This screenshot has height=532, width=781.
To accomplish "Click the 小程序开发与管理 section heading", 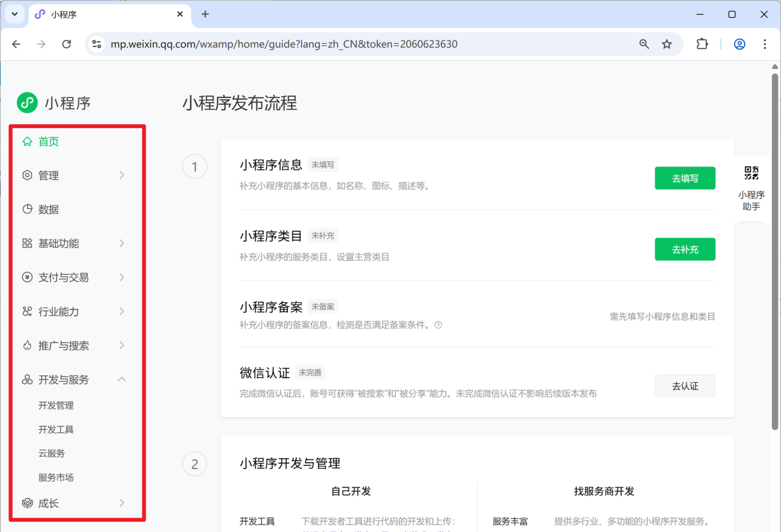I will click(x=290, y=464).
